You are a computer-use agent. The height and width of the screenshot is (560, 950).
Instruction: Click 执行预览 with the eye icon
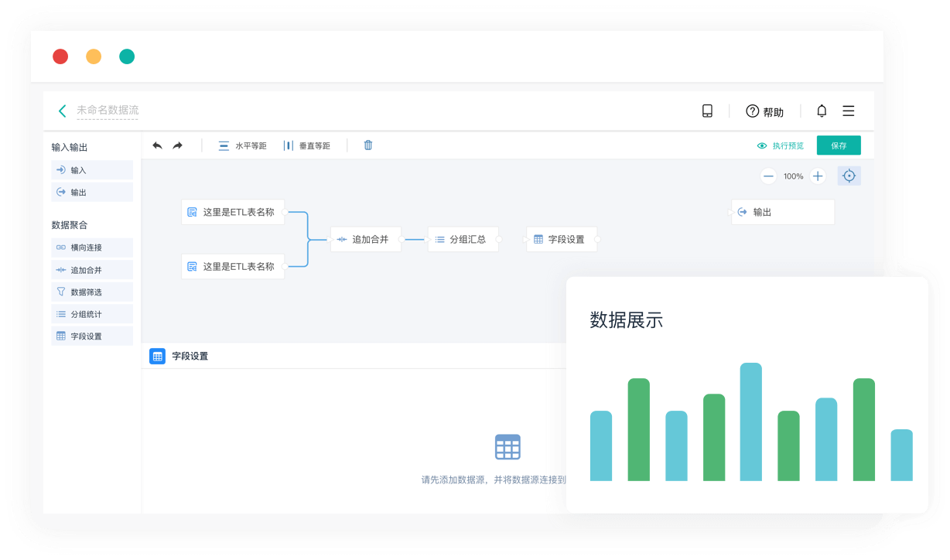click(x=781, y=145)
